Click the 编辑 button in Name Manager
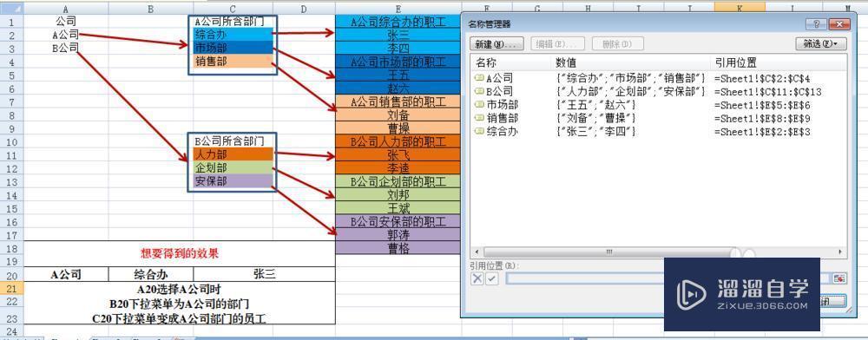Viewport: 868px width, 340px height. tap(557, 44)
